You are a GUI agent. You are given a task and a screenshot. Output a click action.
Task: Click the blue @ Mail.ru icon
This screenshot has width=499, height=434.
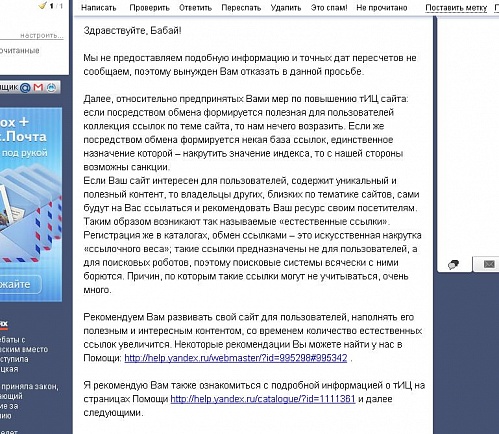[25, 88]
